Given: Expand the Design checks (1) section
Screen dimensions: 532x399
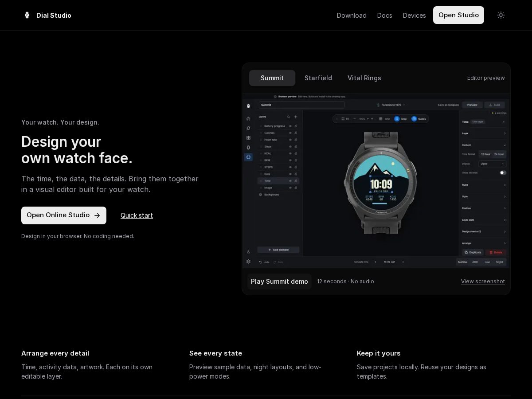Looking at the screenshot, I should 484,231.
